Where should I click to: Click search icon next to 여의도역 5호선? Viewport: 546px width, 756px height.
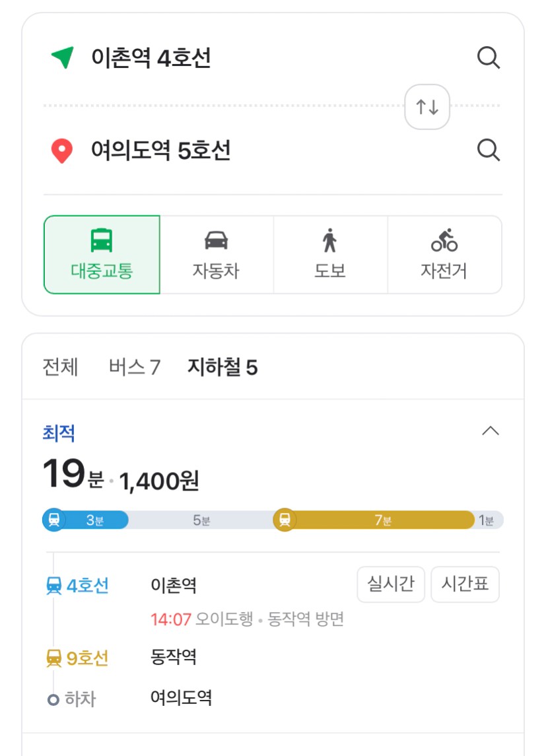(x=488, y=150)
